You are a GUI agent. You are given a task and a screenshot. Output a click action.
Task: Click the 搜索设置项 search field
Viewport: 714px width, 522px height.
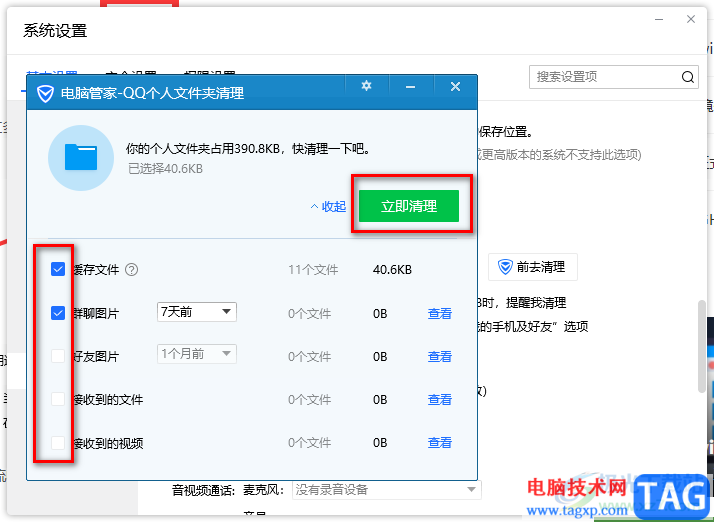613,77
